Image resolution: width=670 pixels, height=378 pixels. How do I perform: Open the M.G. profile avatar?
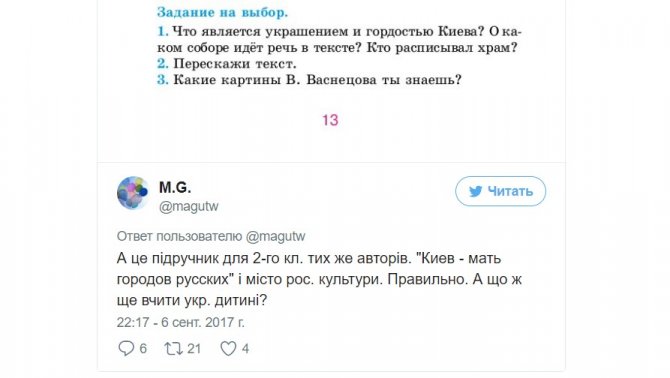[x=132, y=193]
